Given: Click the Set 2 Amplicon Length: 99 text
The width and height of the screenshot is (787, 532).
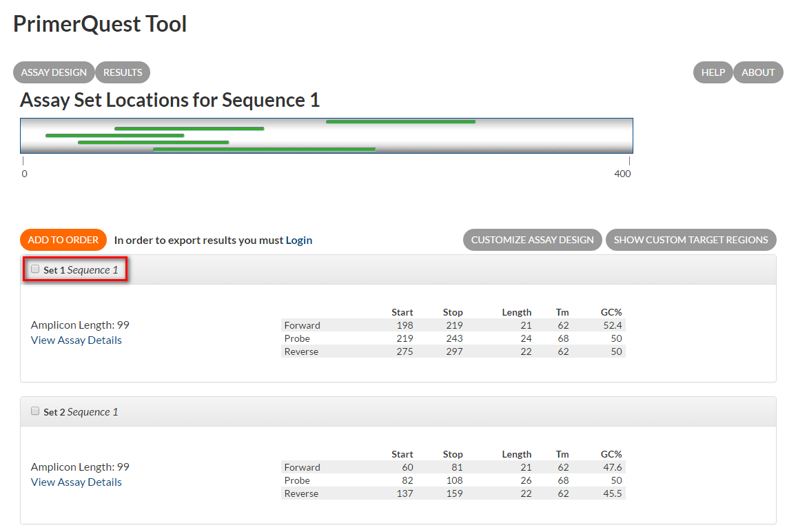Looking at the screenshot, I should pyautogui.click(x=80, y=467).
